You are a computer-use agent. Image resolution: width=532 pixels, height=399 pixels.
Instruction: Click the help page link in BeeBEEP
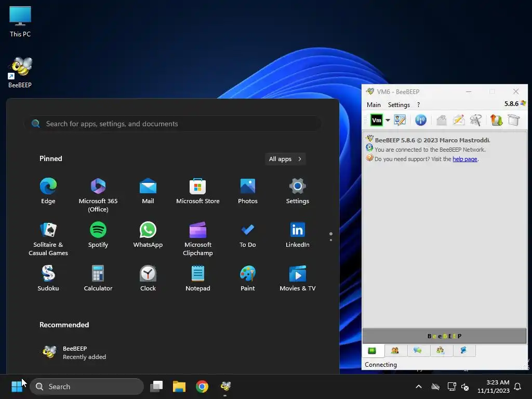pos(464,159)
